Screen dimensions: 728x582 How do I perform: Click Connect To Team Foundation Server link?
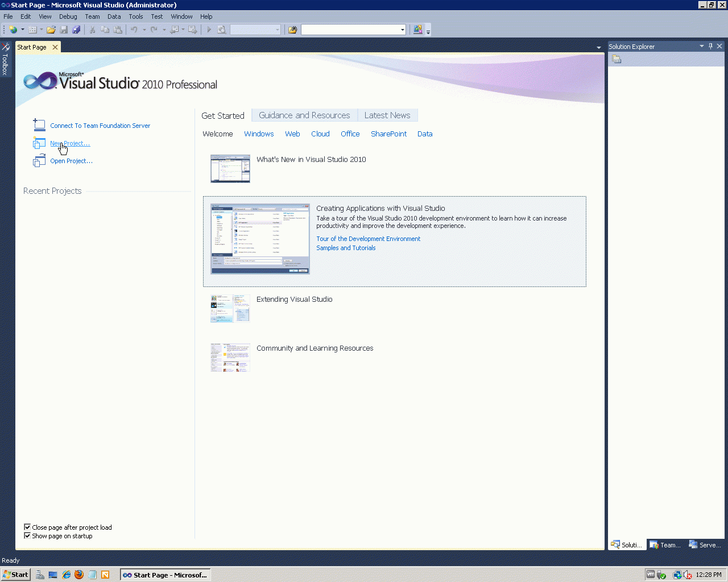(x=100, y=126)
